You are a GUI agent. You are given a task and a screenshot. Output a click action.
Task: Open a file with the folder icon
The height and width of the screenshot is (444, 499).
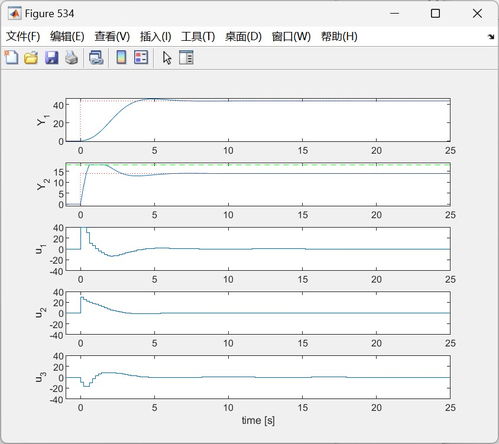31,57
